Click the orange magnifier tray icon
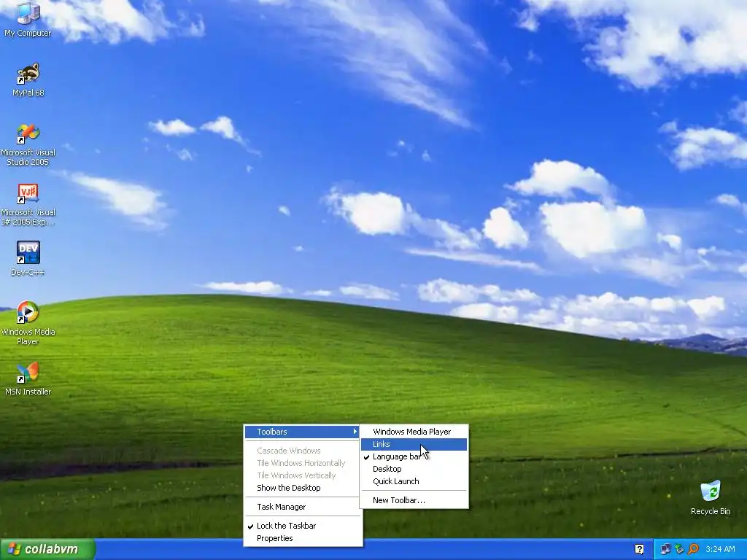Screen dimensions: 747x560 [693, 550]
